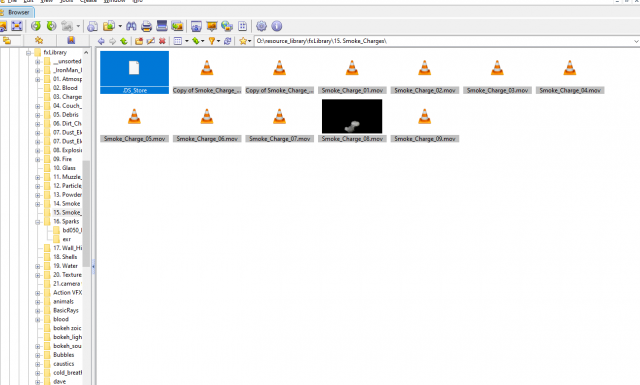
Task: Select the Smoke_Charge_08.mov thumbnail
Action: (352, 116)
